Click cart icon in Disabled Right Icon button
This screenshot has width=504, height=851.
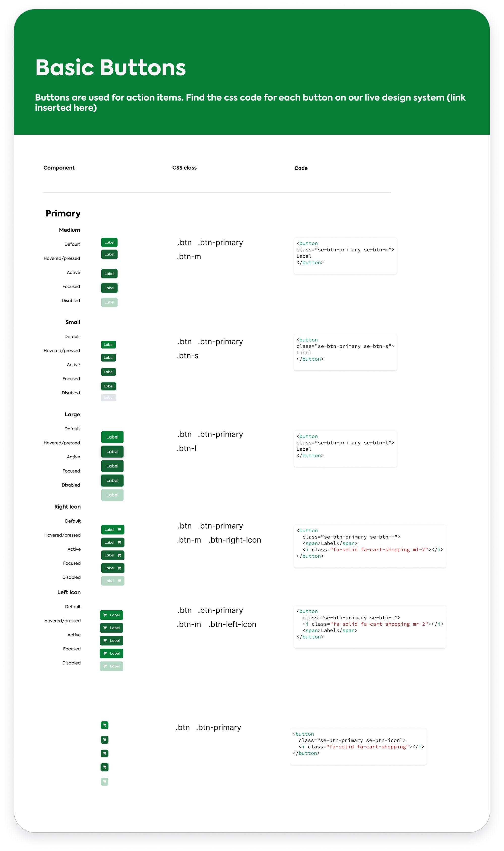[119, 581]
